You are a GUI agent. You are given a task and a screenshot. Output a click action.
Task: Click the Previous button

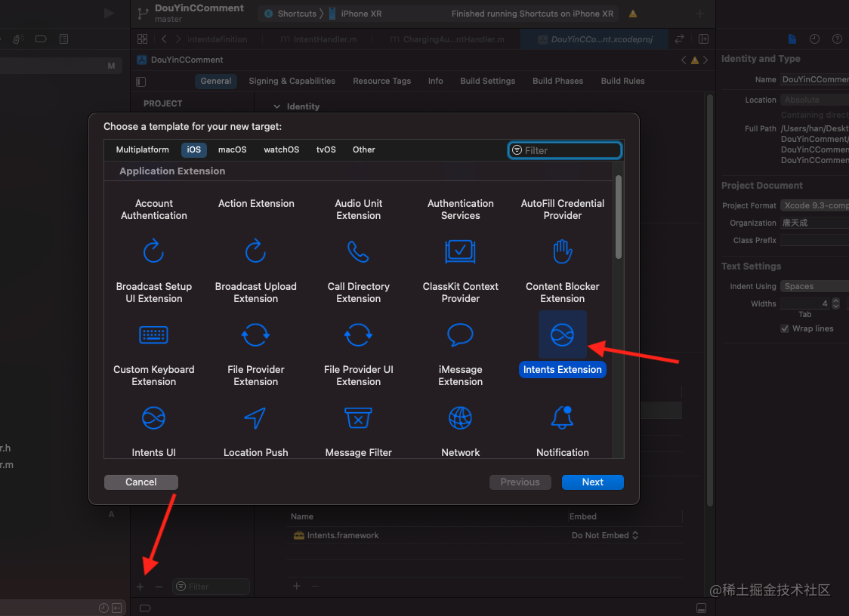click(x=520, y=482)
